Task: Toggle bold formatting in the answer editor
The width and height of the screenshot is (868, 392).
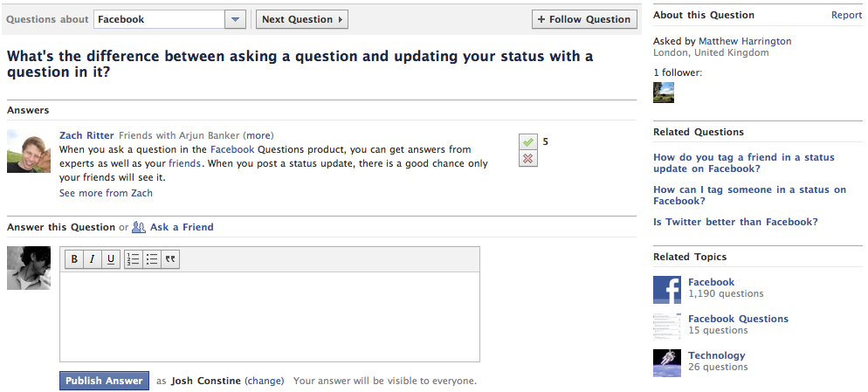Action: (74, 259)
